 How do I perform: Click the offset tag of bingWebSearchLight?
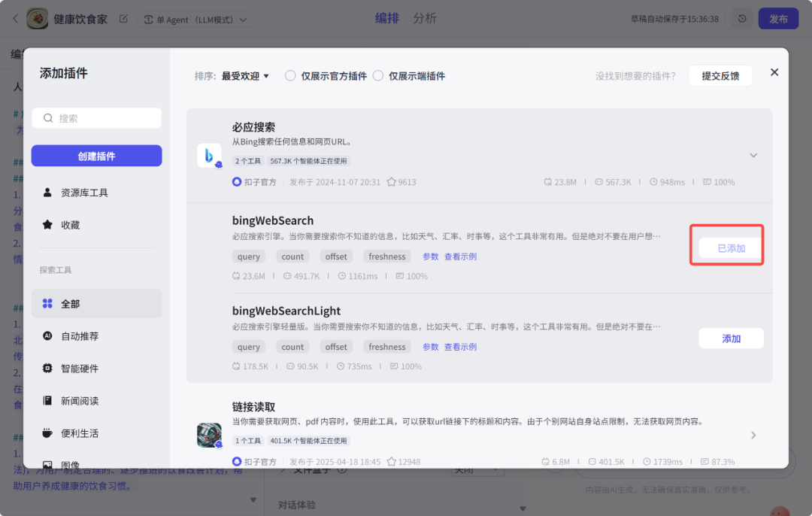[336, 347]
